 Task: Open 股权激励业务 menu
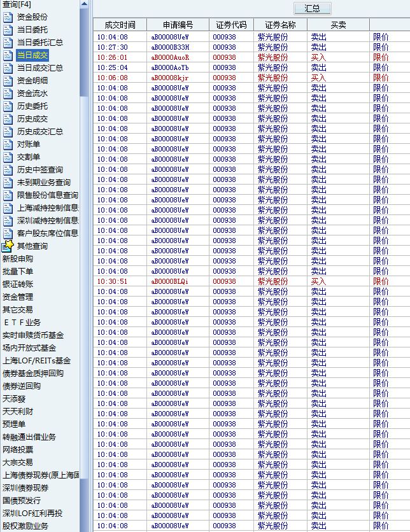(25, 526)
